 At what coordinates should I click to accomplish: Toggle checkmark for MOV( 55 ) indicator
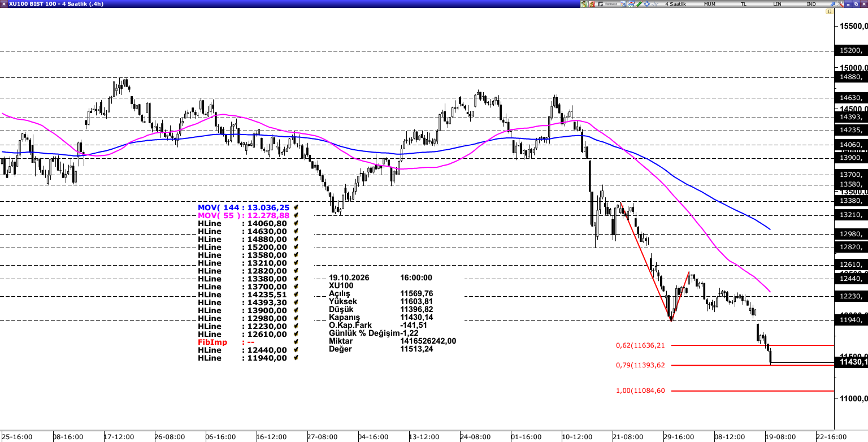pos(296,216)
